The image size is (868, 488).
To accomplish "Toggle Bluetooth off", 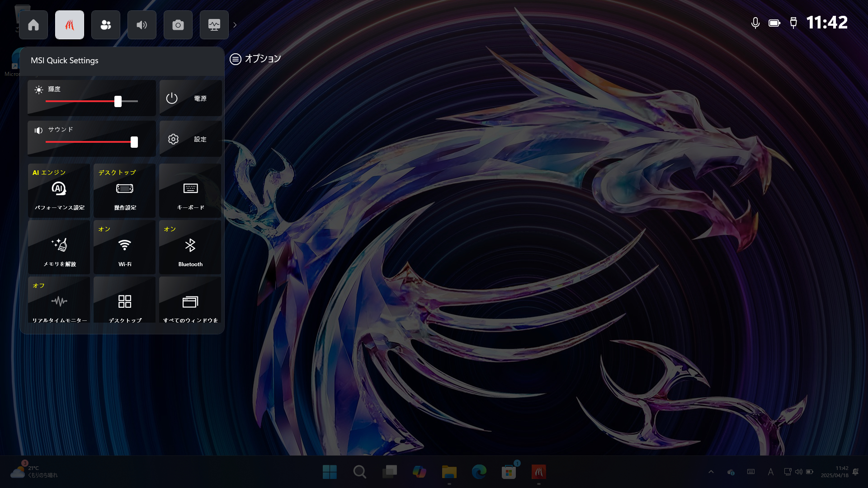I will tap(190, 247).
